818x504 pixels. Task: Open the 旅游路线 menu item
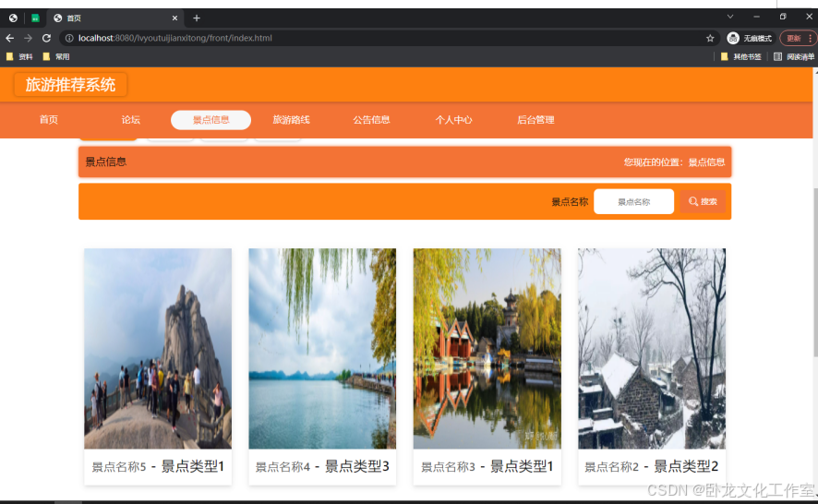click(291, 120)
